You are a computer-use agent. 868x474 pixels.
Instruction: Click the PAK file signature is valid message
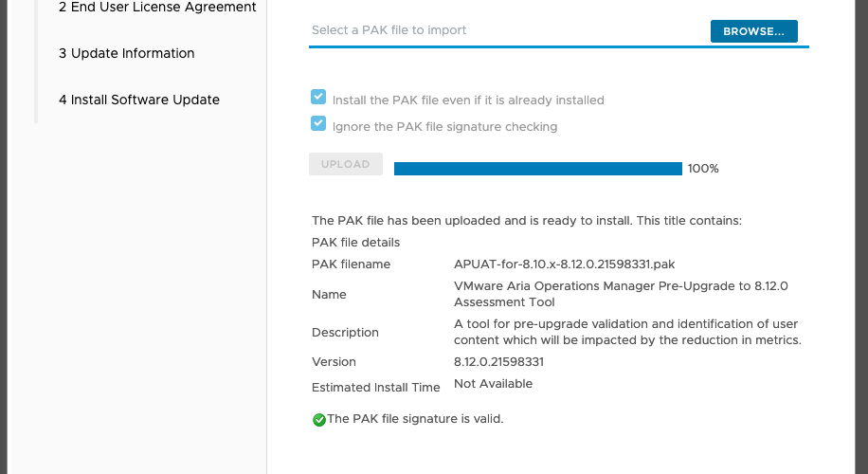(415, 419)
